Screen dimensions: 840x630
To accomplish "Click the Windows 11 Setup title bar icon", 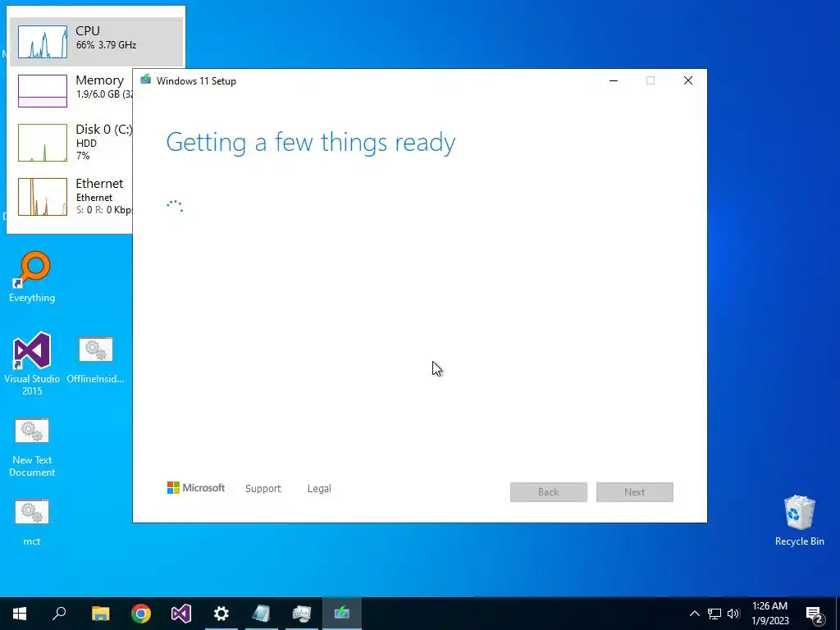I will [146, 80].
